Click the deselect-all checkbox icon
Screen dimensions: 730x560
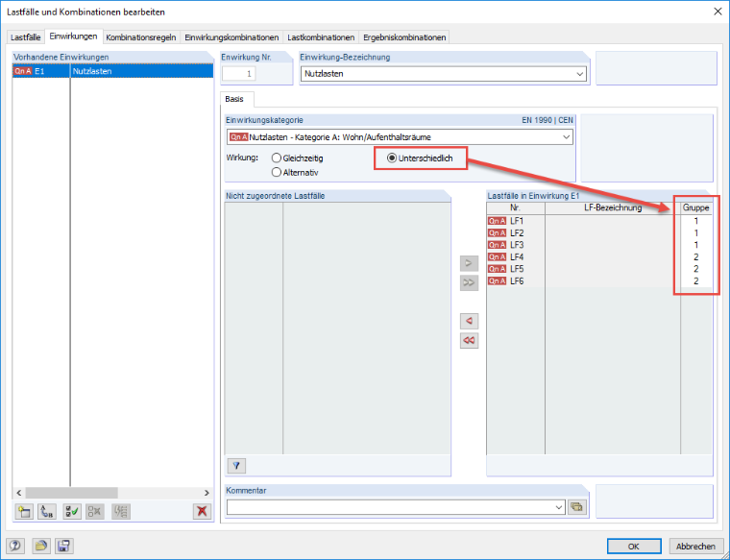pos(95,512)
